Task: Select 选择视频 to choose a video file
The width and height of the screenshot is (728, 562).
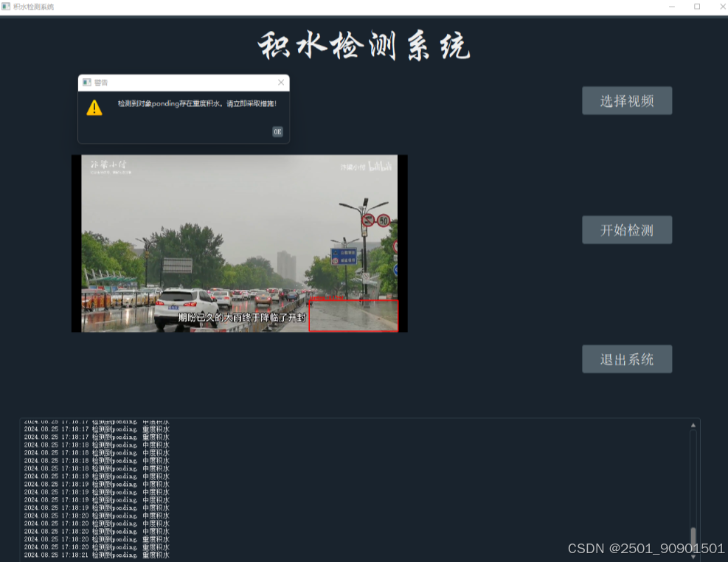Action: (x=627, y=100)
